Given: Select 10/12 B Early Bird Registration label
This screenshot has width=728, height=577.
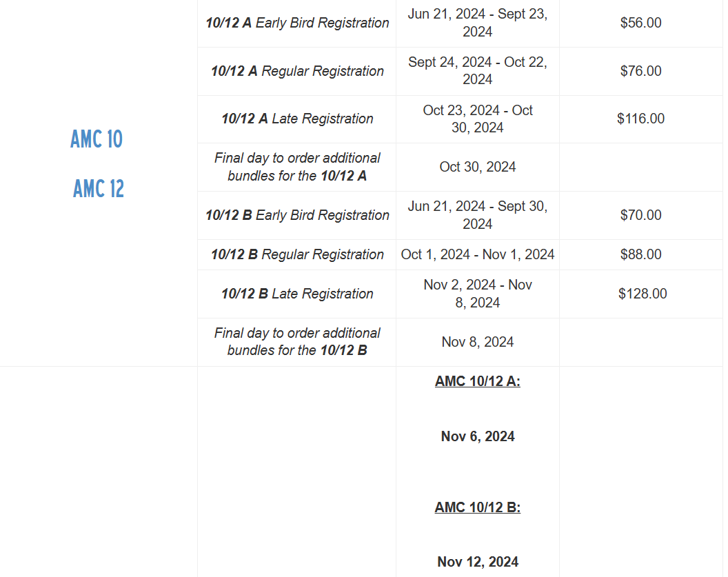Looking at the screenshot, I should click(297, 215).
